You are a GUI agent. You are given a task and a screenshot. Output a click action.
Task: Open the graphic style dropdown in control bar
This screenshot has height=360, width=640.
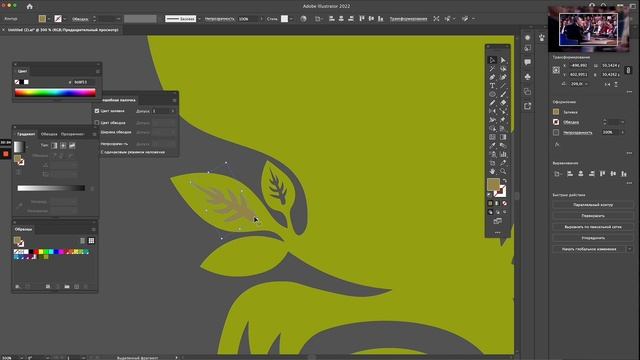(291, 19)
